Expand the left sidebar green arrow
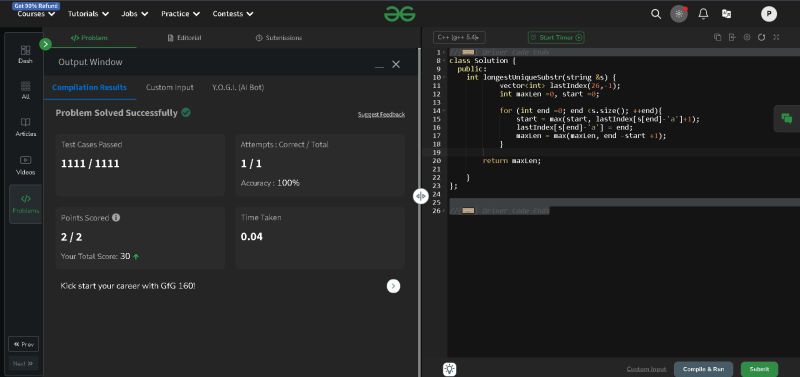This screenshot has height=377, width=800. tap(45, 44)
